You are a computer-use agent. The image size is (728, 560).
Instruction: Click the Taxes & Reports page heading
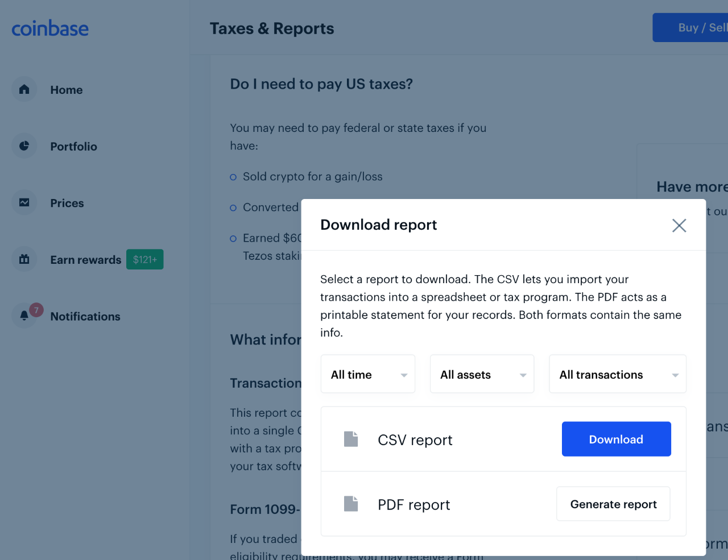[272, 28]
